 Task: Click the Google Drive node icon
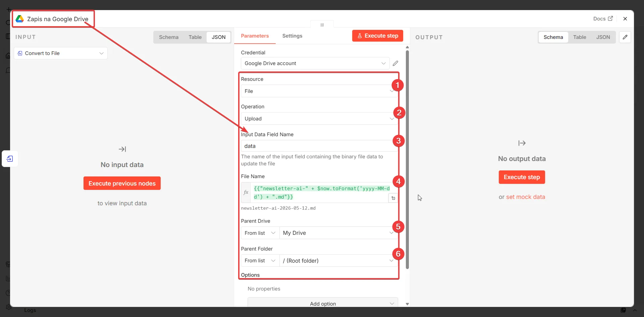[20, 19]
